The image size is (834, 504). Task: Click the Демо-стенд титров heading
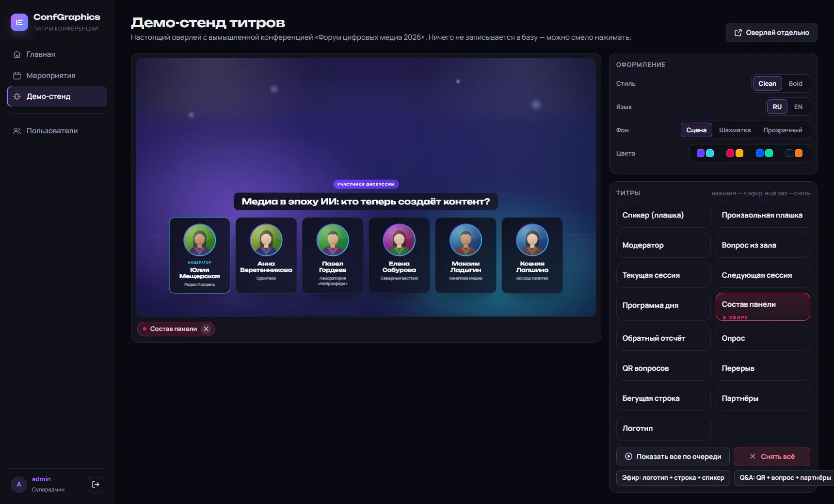208,23
